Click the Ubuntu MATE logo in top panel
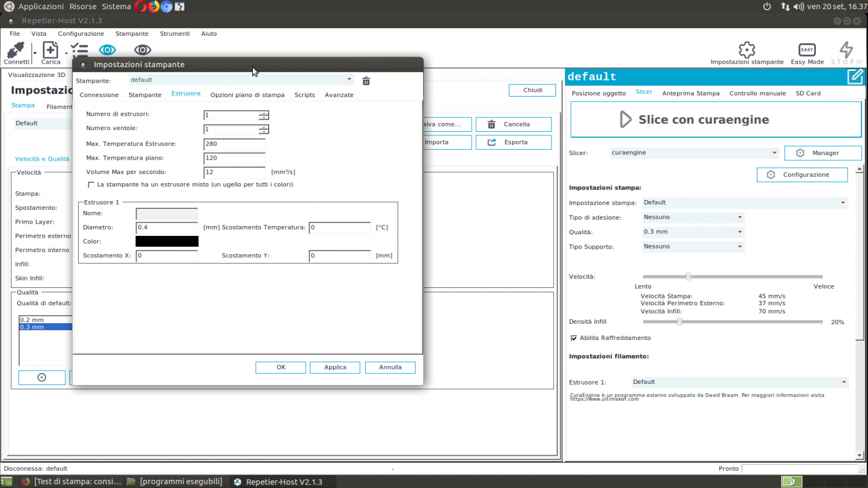This screenshot has width=868, height=488. [9, 6]
